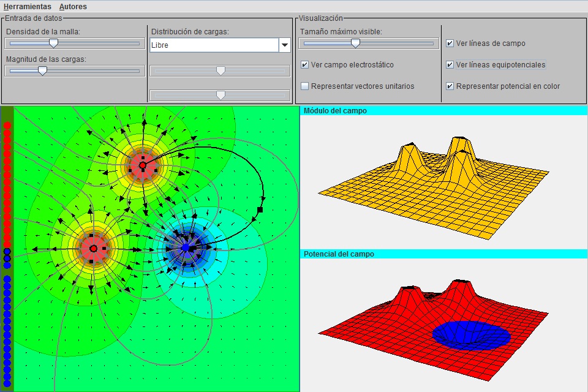The image size is (588, 392).
Task: Click the Tamaño máximo visible slider handle
Action: click(x=355, y=43)
